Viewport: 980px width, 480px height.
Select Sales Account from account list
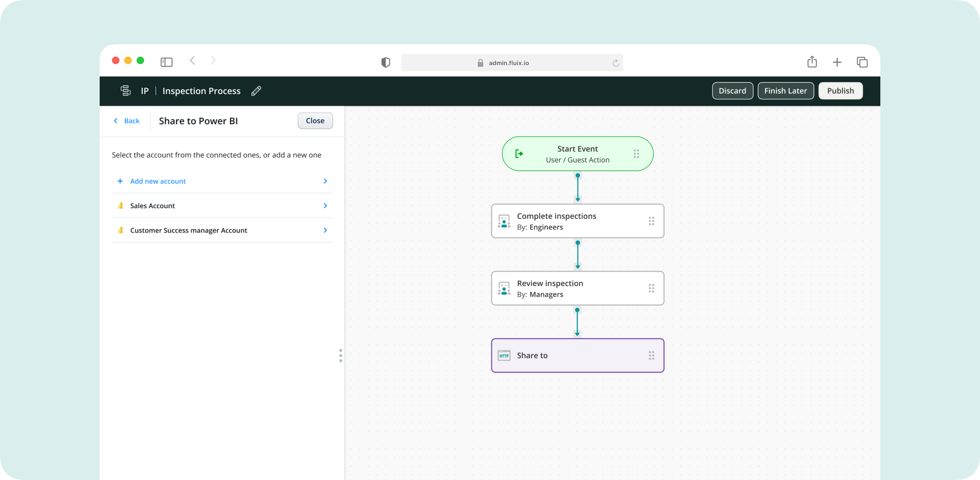152,206
